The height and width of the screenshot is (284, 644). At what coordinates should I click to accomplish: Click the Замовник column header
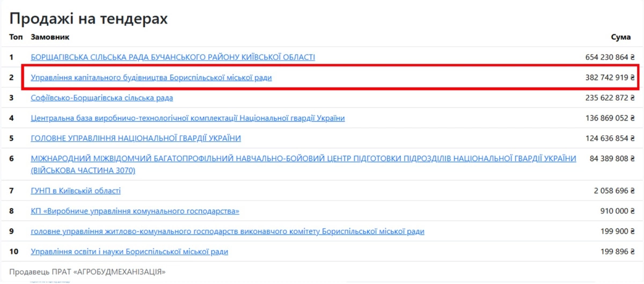pos(50,37)
